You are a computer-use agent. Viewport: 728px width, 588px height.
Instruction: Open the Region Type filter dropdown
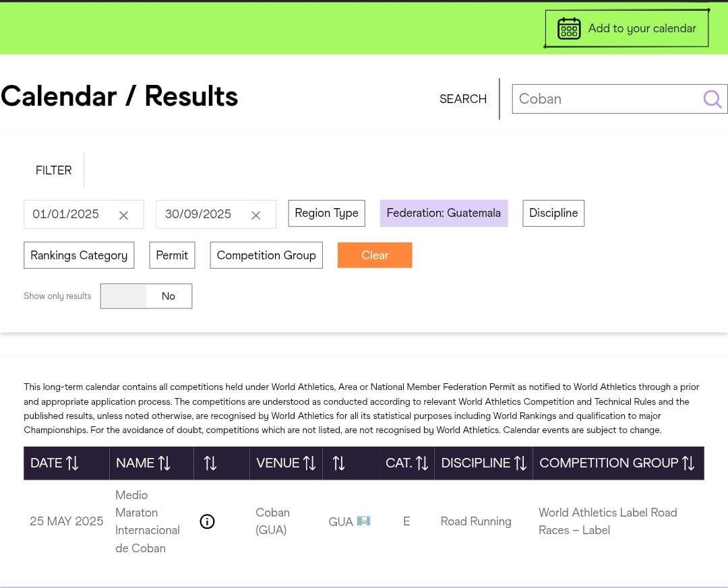pos(326,213)
